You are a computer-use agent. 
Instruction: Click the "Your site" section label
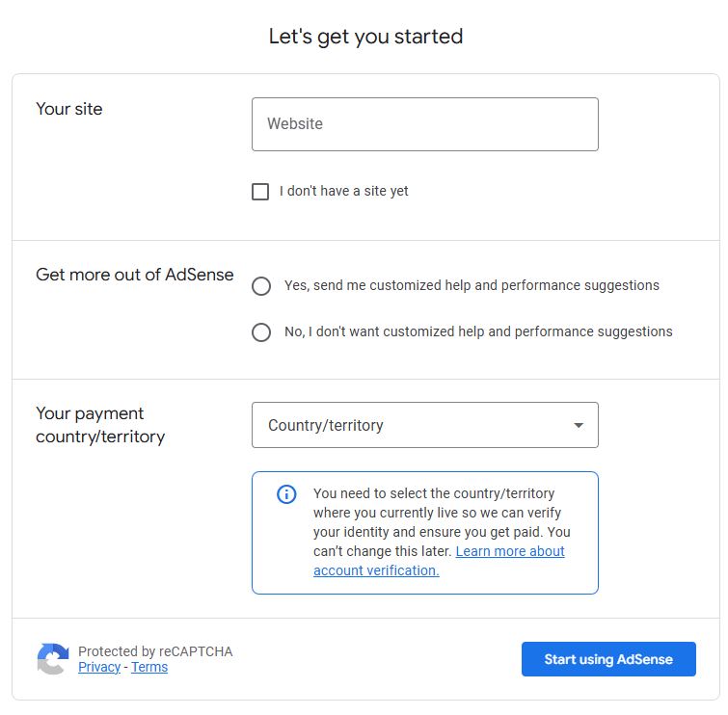[69, 109]
